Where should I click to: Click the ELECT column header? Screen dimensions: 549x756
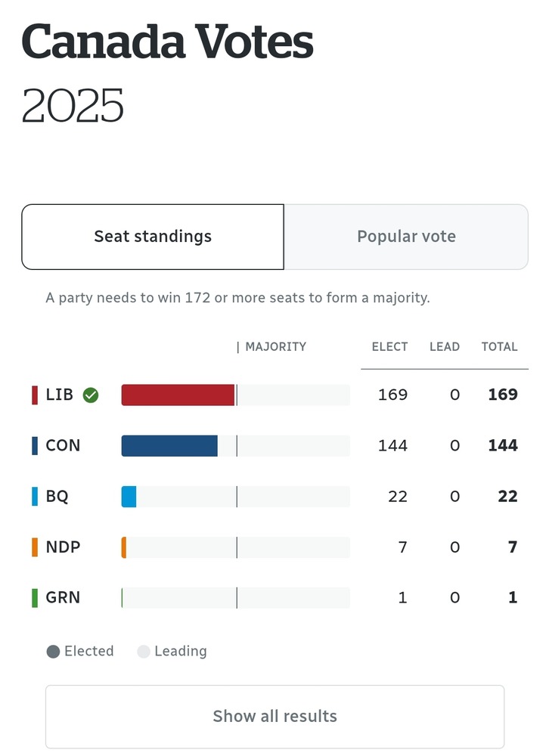coord(389,347)
